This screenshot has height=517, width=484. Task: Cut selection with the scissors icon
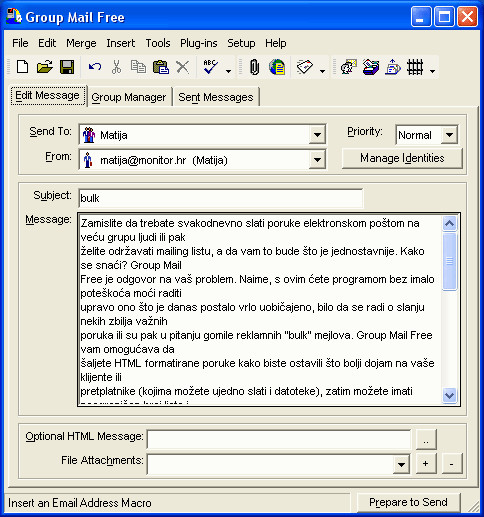tap(116, 67)
